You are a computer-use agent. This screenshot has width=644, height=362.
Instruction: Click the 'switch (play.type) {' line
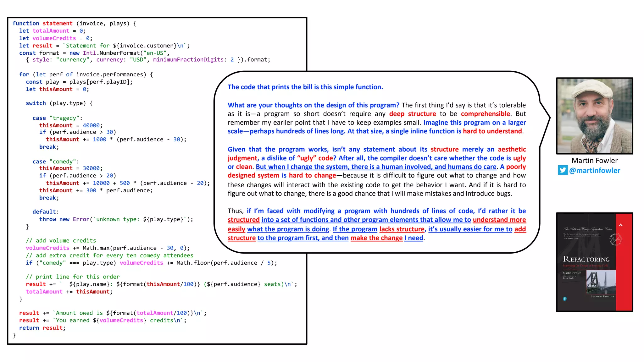coord(59,103)
